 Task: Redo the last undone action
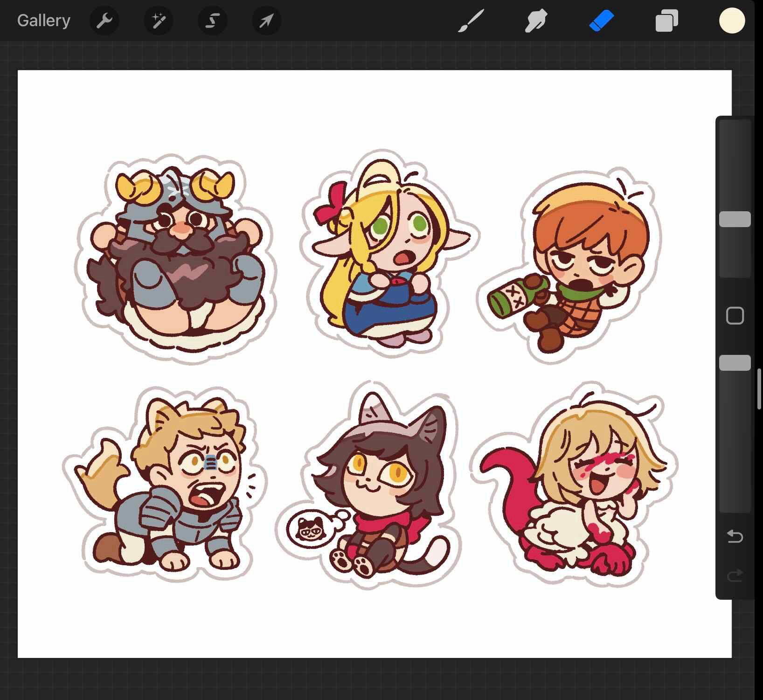tap(735, 575)
